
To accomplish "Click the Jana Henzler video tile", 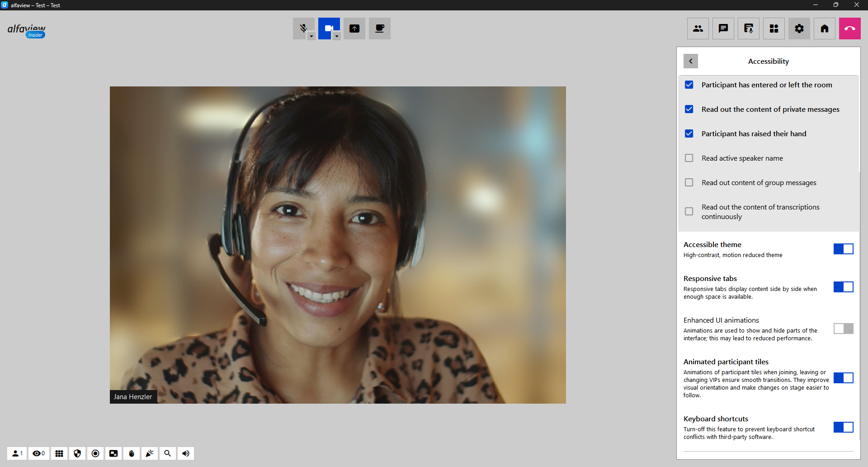I will click(x=338, y=244).
